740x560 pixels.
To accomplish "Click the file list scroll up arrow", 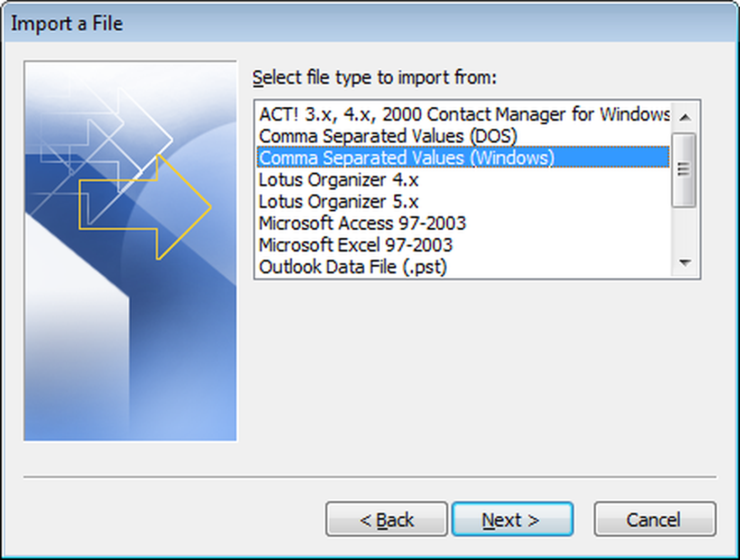I will point(685,117).
